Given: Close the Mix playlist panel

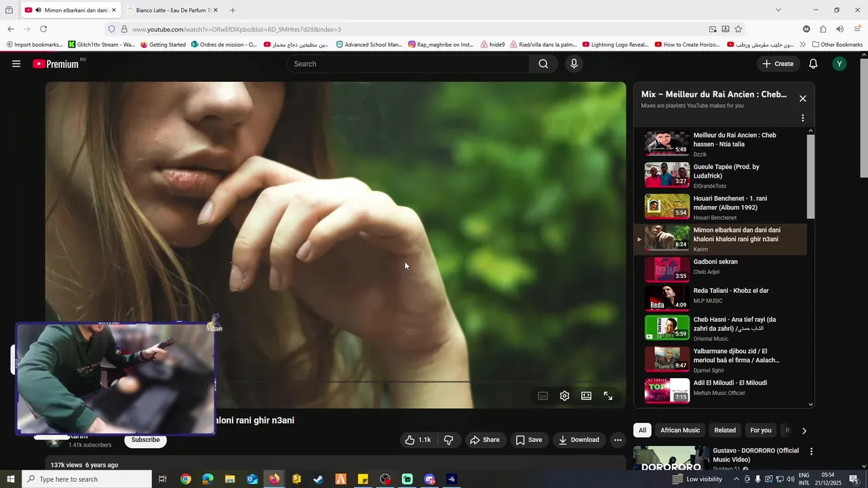Looking at the screenshot, I should 803,99.
